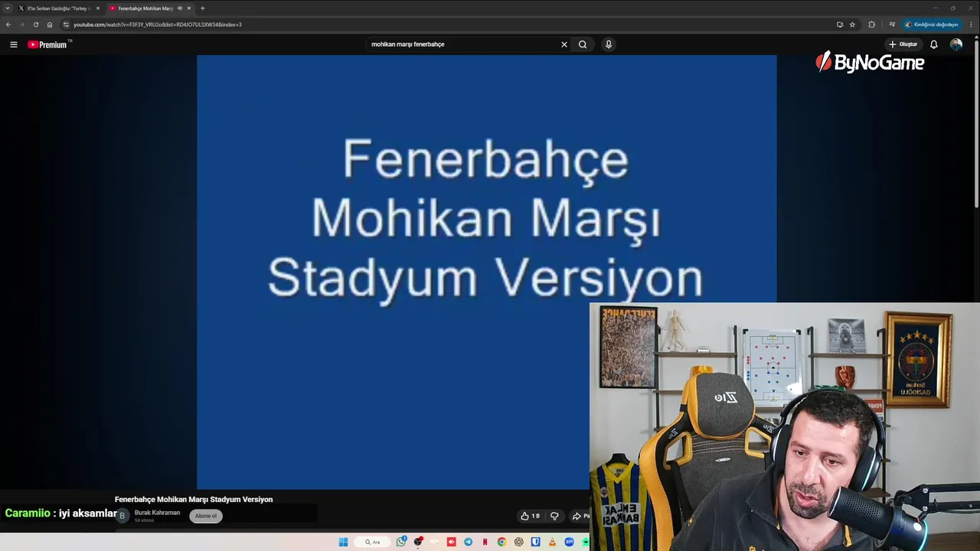The image size is (980, 551).
Task: Close the X'te Serkan Gazioğlu tab
Action: [x=97, y=8]
